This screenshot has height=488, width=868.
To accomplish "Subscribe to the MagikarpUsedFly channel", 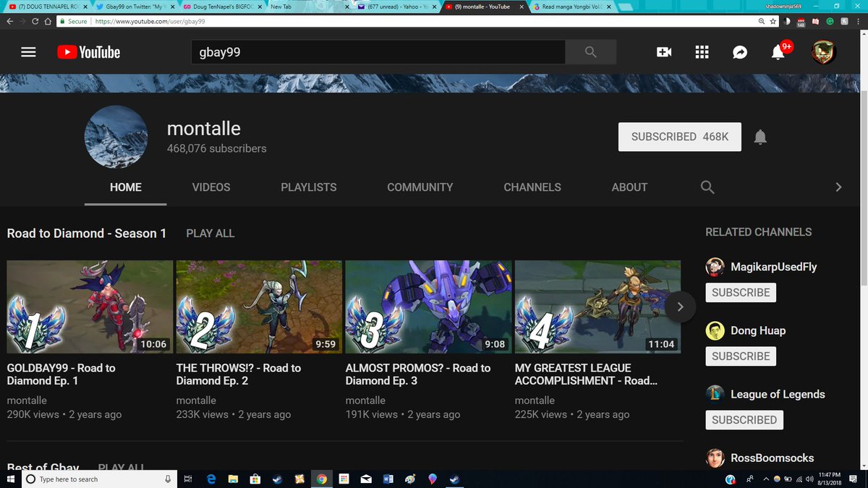I will 741,293.
